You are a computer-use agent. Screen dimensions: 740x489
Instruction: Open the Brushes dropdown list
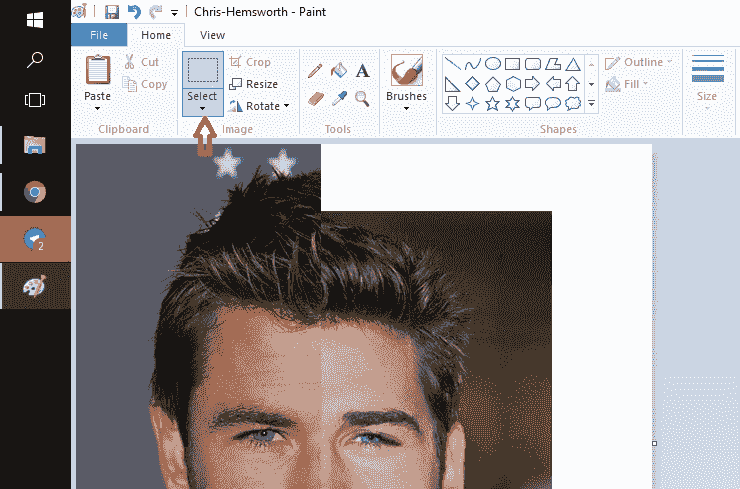[406, 109]
